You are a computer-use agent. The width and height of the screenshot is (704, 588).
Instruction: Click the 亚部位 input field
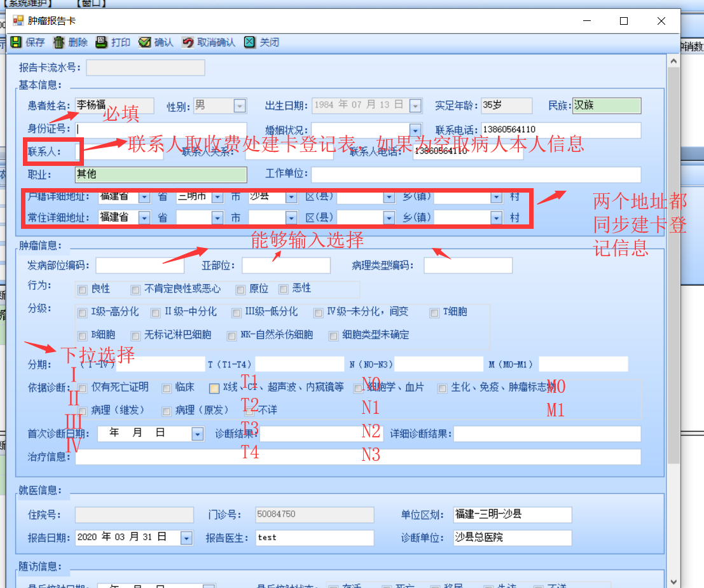(x=286, y=265)
